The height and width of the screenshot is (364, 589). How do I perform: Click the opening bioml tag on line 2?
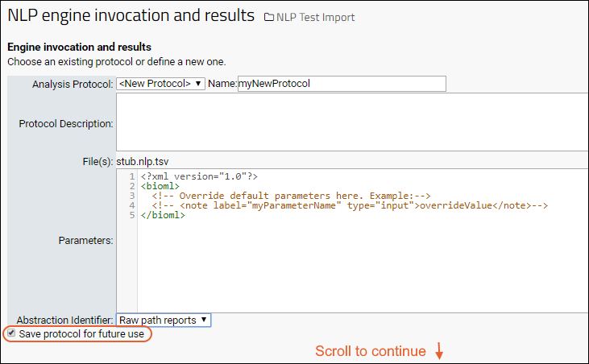[x=160, y=186]
